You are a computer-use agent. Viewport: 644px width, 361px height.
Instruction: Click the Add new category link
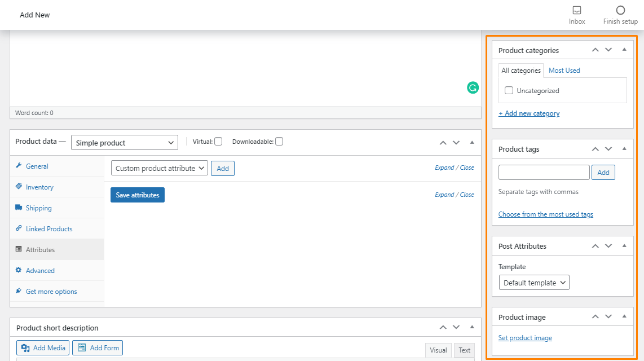pos(529,113)
